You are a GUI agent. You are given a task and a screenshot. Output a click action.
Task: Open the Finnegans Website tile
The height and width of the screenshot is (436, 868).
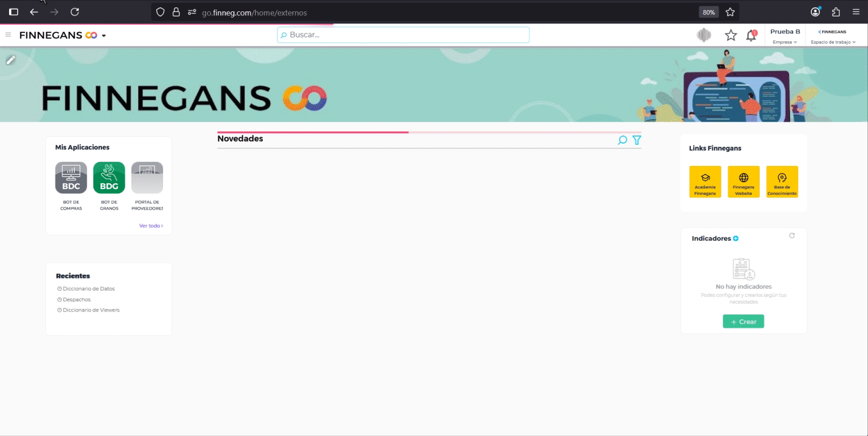743,182
